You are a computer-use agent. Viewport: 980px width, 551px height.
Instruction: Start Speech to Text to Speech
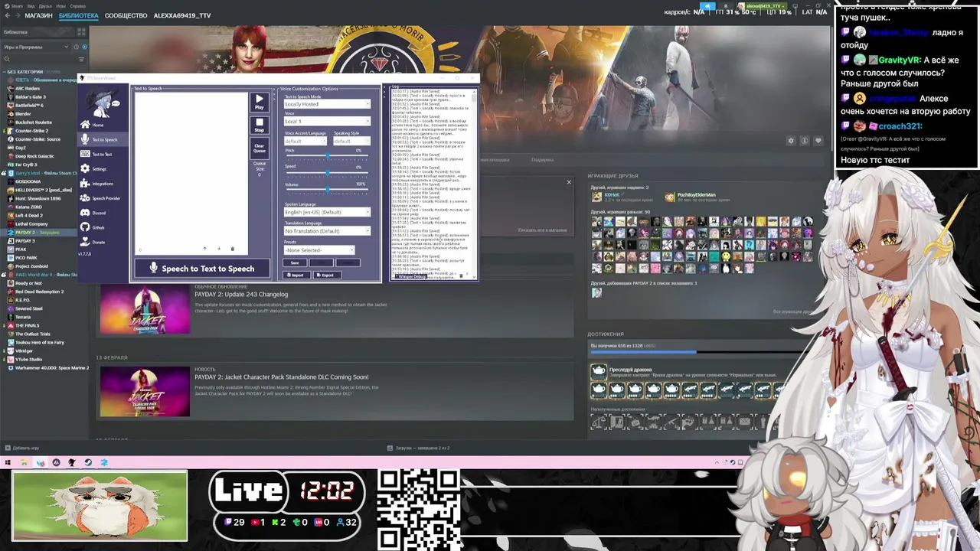202,269
